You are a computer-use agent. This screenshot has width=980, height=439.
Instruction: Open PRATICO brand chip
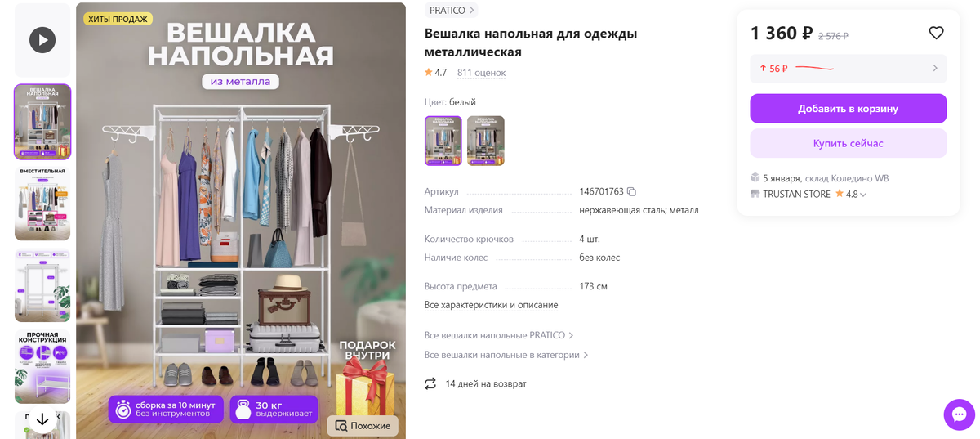452,11
